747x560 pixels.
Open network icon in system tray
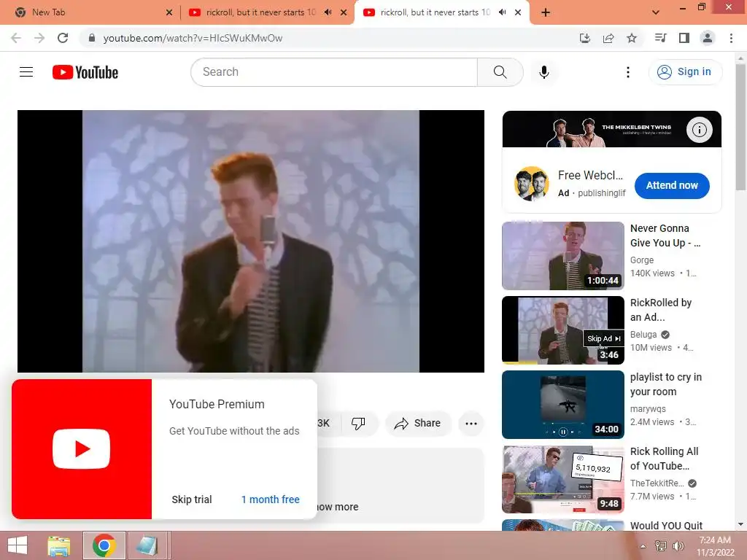click(661, 546)
